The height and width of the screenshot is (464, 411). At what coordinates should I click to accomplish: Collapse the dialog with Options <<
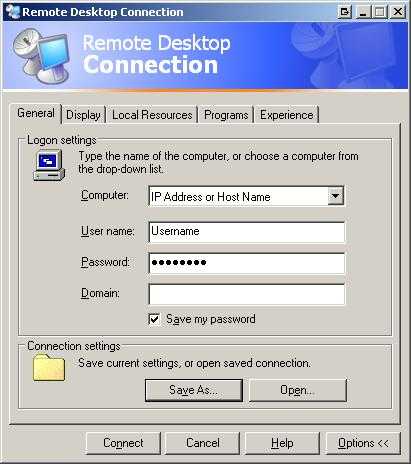point(363,443)
